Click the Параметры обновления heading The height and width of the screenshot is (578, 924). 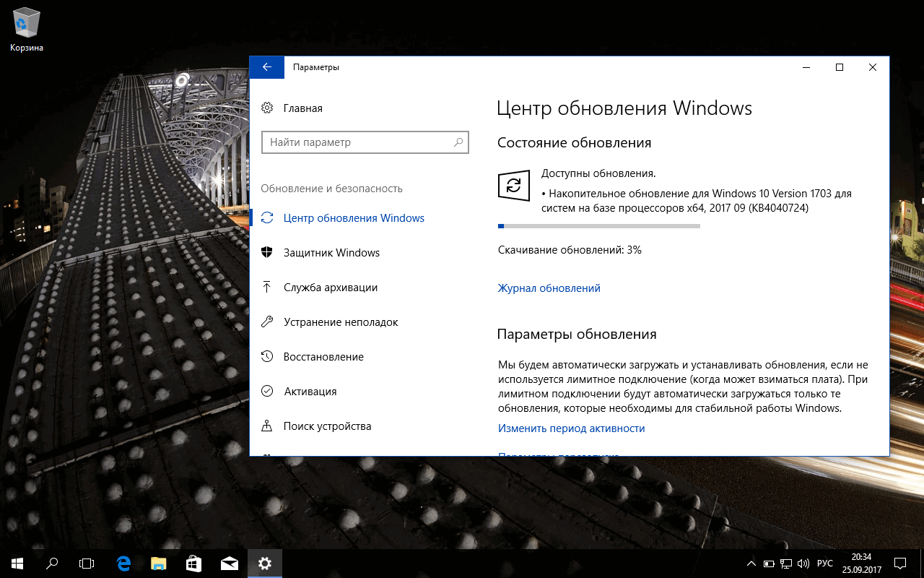pyautogui.click(x=577, y=335)
